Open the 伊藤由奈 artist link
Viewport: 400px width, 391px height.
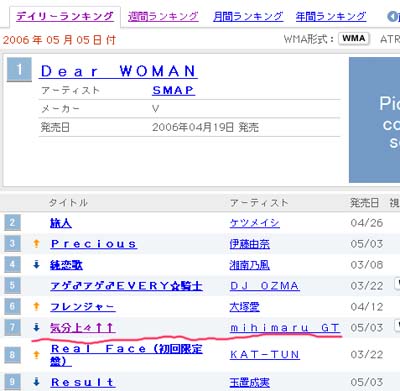click(250, 244)
